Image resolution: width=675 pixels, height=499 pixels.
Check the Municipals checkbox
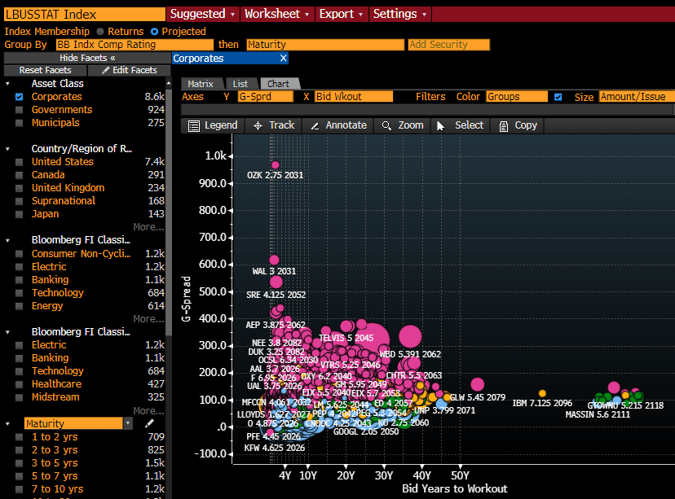(x=19, y=123)
